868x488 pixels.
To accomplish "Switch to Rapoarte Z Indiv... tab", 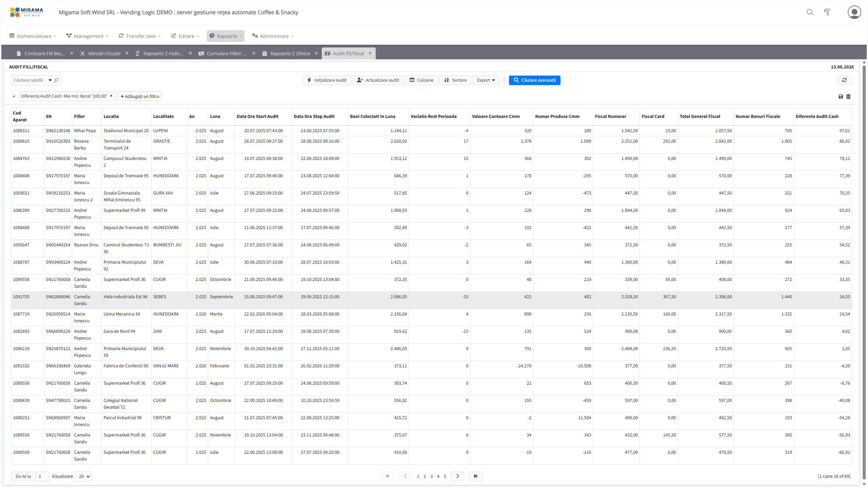I will pos(163,53).
